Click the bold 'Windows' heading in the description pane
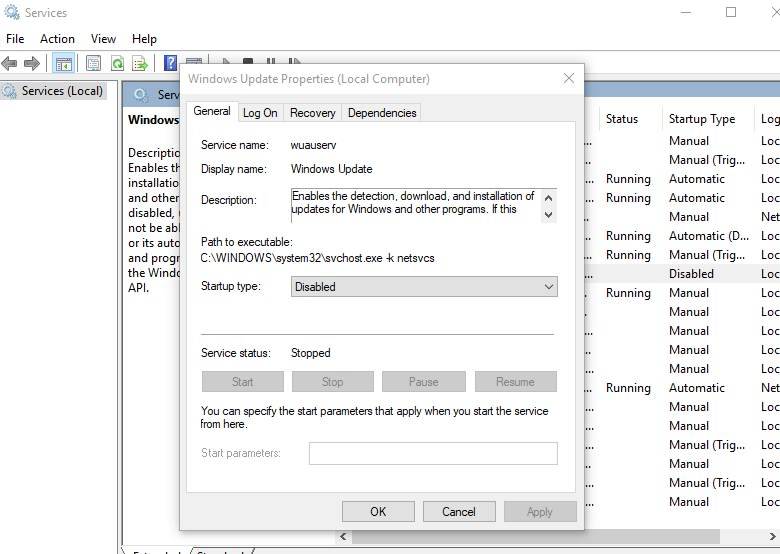 [153, 120]
